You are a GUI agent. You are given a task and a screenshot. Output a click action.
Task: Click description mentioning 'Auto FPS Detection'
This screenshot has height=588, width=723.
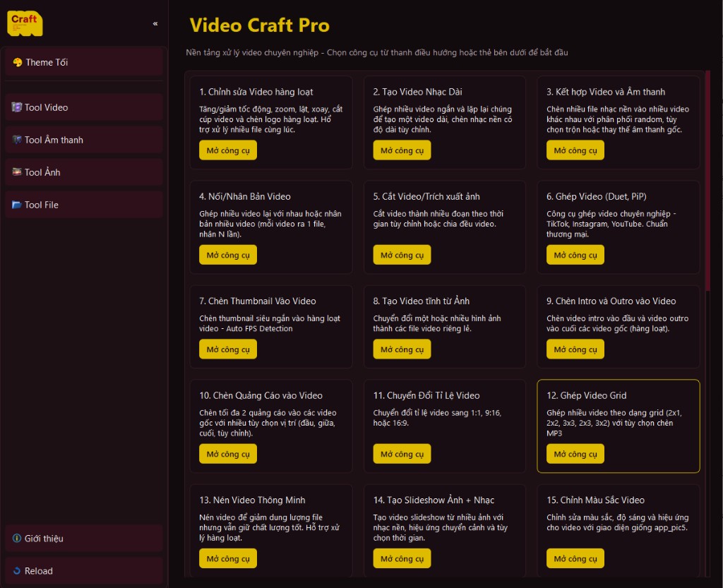pos(270,323)
